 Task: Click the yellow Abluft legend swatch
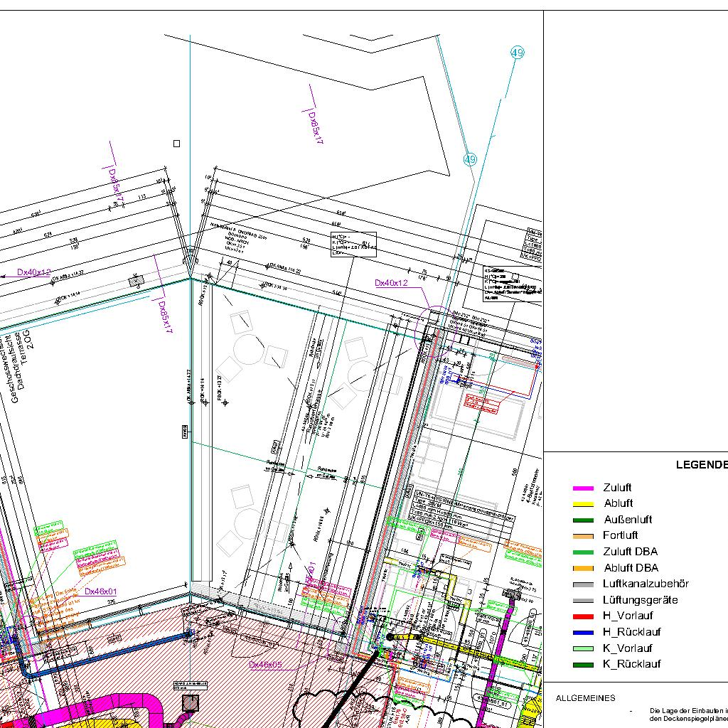point(583,504)
